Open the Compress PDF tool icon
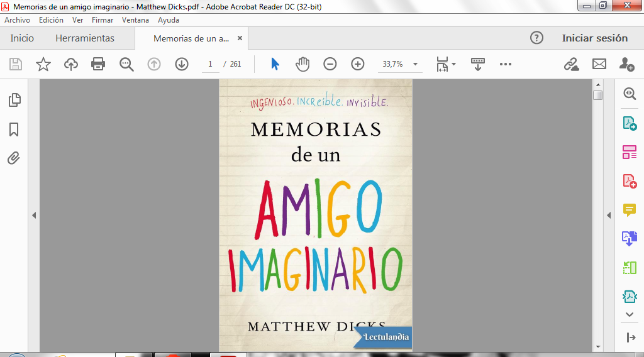 tap(630, 296)
